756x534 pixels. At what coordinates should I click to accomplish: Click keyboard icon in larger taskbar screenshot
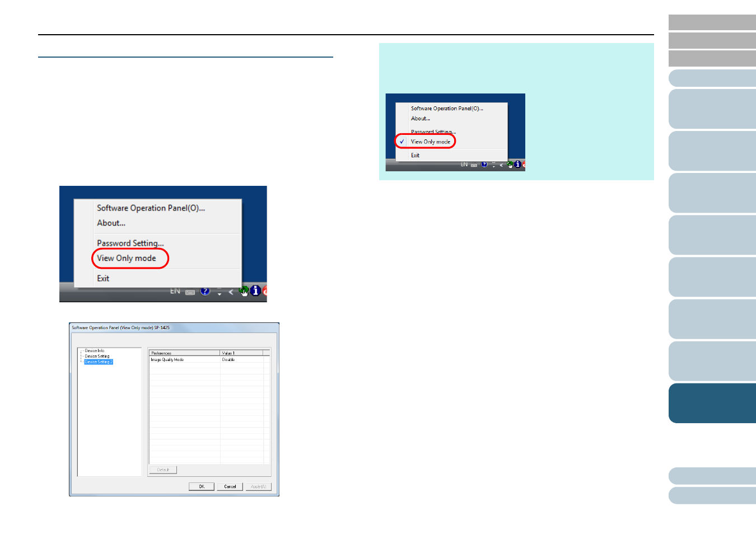point(190,292)
